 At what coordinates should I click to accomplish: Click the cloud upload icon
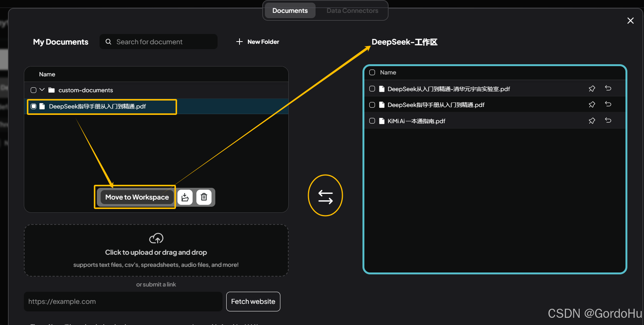156,238
